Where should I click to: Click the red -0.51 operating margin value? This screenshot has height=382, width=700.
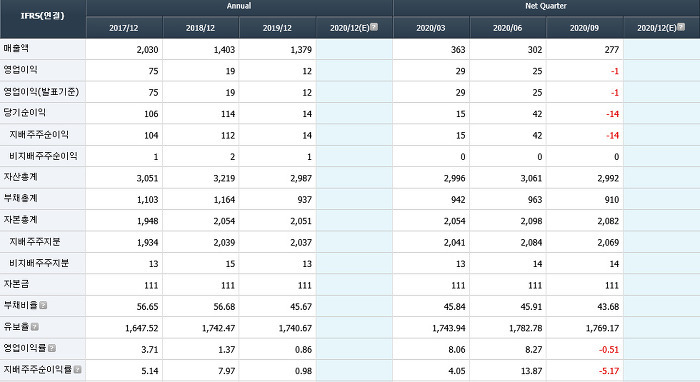pos(609,349)
